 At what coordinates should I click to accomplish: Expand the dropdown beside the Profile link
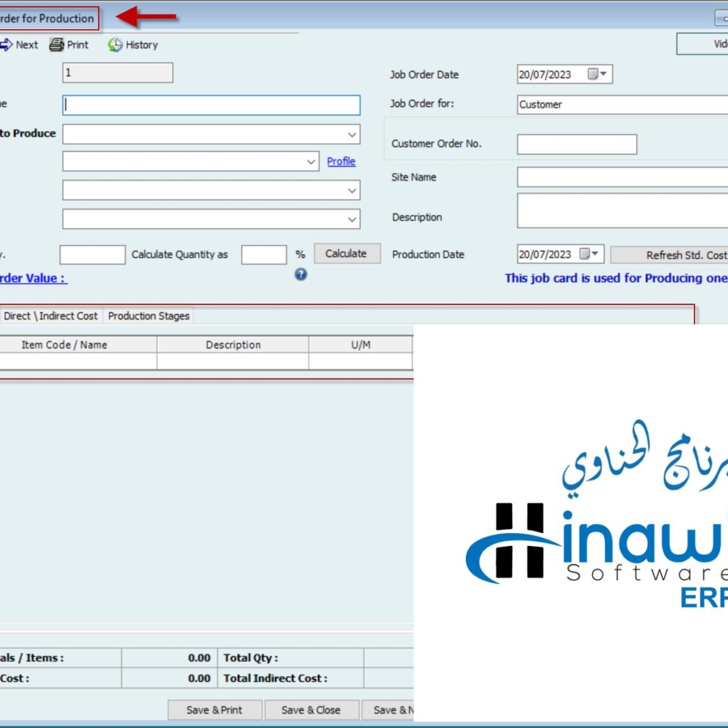point(311,162)
